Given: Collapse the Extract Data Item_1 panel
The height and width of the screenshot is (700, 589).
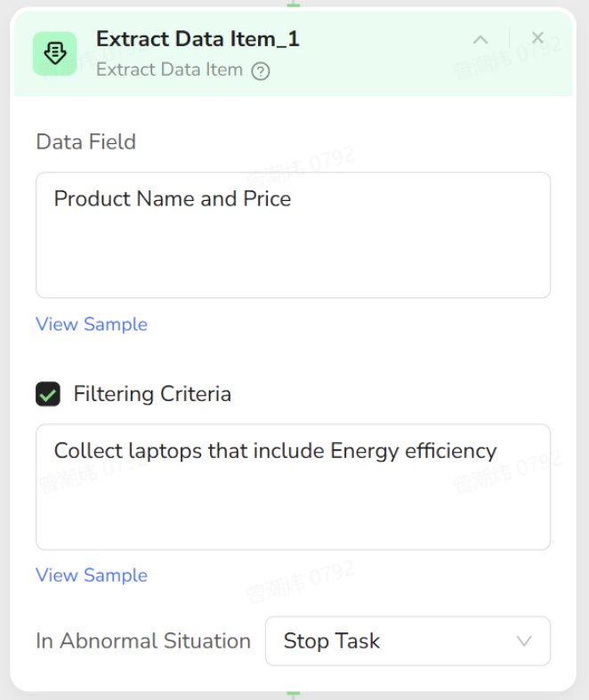Looking at the screenshot, I should (x=480, y=39).
